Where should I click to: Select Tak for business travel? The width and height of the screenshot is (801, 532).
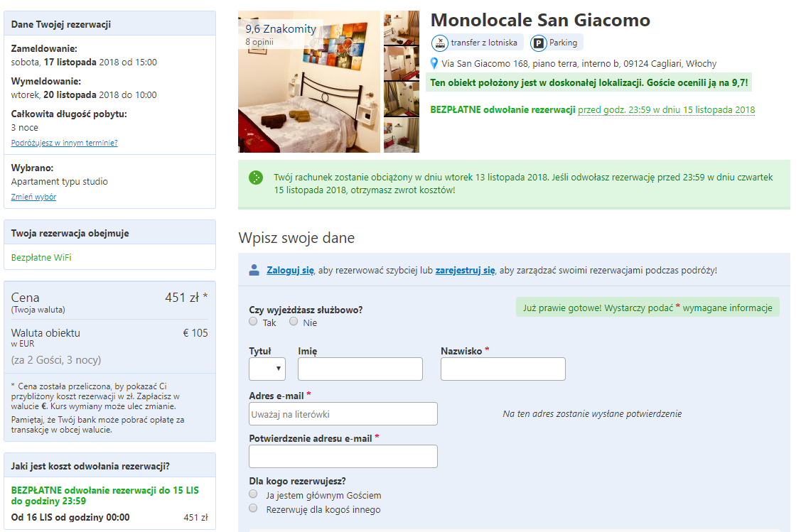[253, 321]
